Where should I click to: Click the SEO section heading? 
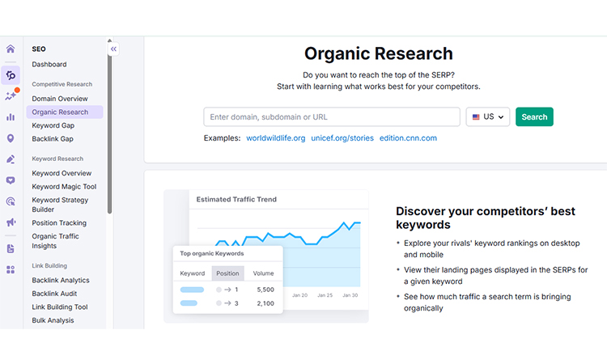pyautogui.click(x=39, y=49)
